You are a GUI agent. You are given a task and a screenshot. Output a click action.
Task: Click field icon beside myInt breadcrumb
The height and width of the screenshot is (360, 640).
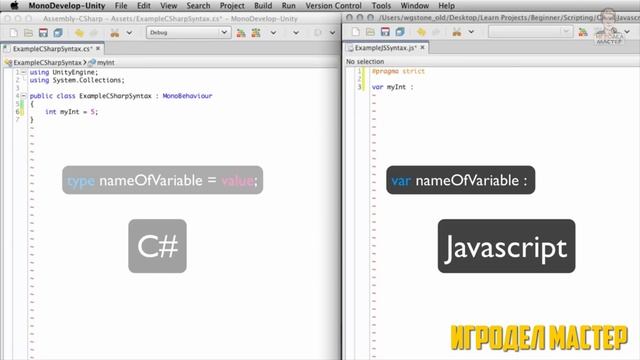pyautogui.click(x=92, y=62)
